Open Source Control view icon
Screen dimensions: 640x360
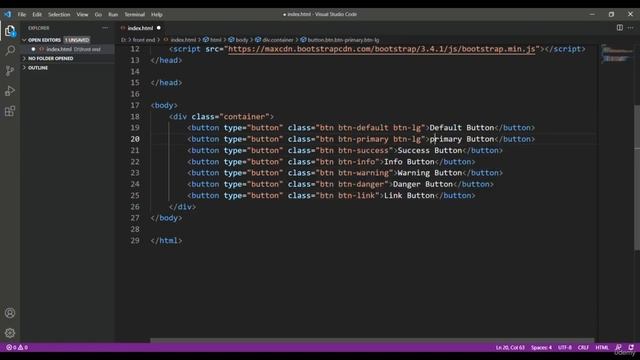coord(10,71)
